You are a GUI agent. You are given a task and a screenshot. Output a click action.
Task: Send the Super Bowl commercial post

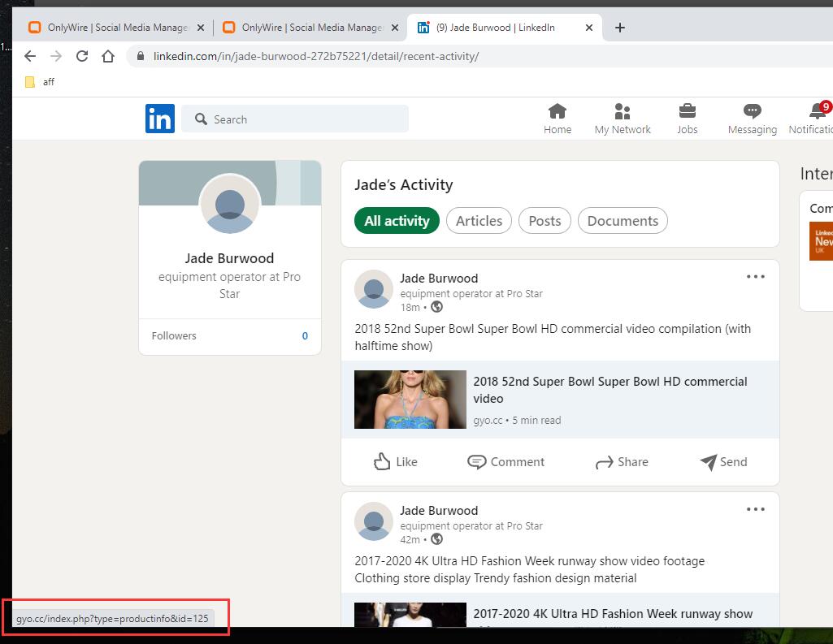point(723,462)
